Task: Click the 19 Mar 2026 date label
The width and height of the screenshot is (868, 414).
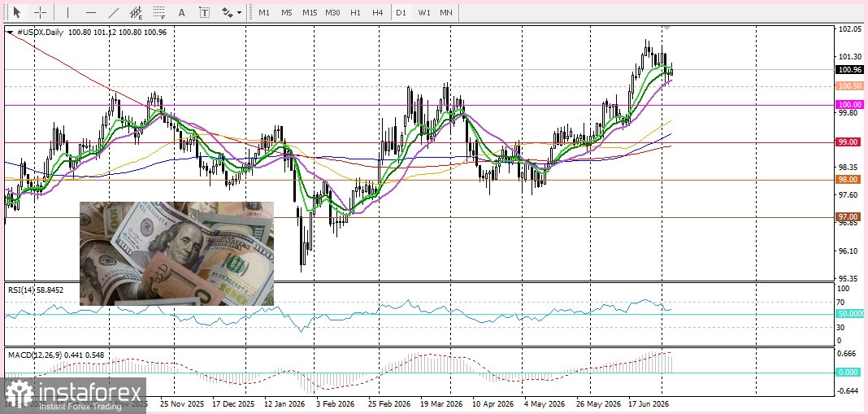Action: [441, 404]
